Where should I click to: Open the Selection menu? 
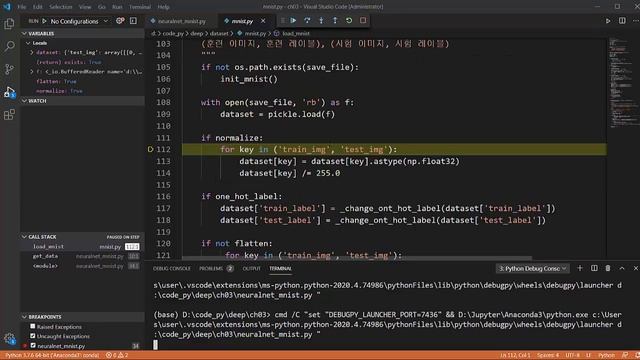tap(60, 7)
